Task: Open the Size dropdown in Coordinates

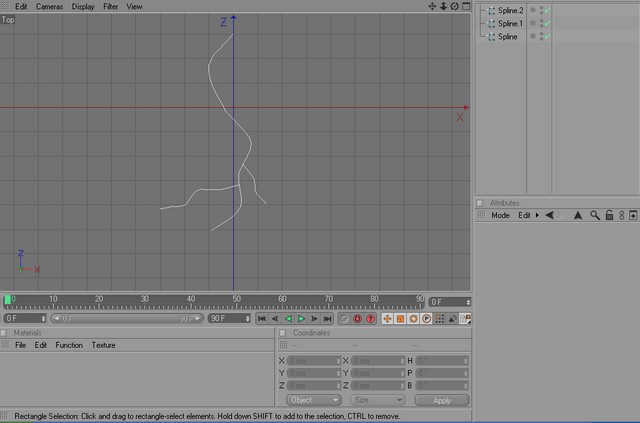Action: tap(378, 400)
